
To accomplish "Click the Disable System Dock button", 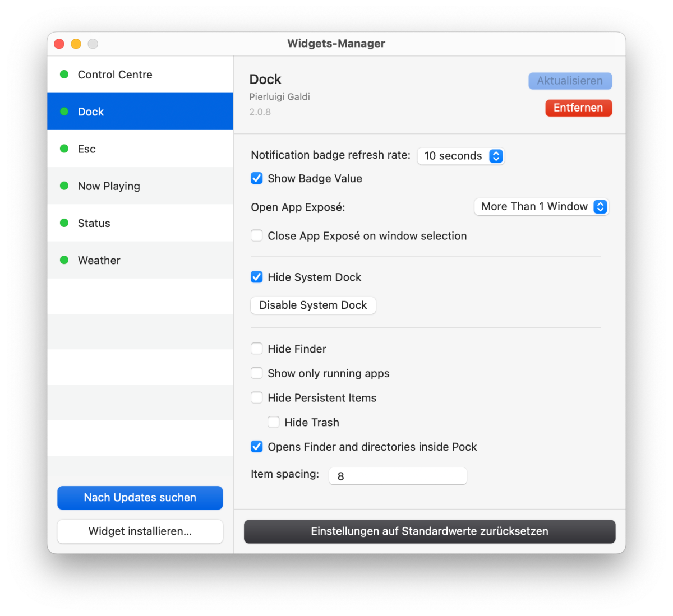I will coord(313,305).
